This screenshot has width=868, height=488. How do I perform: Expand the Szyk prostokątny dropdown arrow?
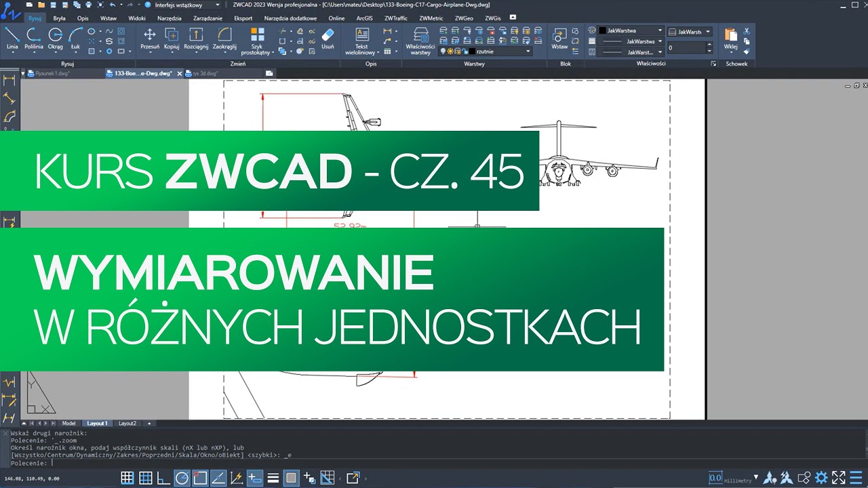click(x=273, y=52)
